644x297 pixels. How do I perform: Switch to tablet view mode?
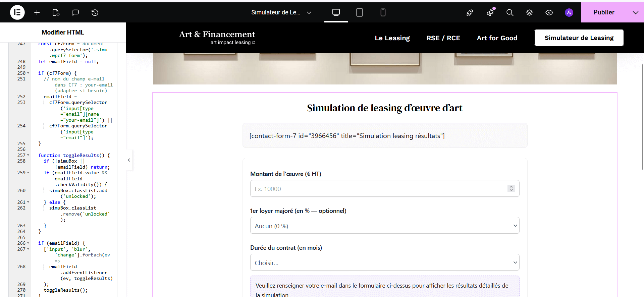tap(360, 12)
